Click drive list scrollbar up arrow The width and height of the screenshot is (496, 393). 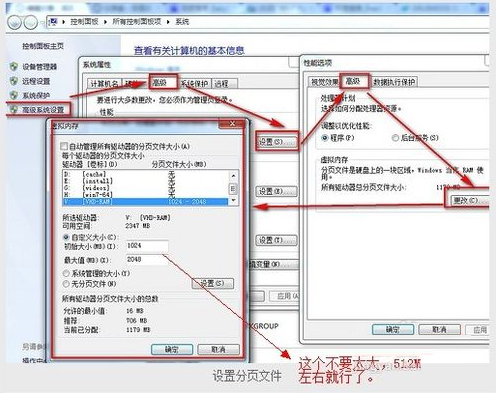[233, 175]
